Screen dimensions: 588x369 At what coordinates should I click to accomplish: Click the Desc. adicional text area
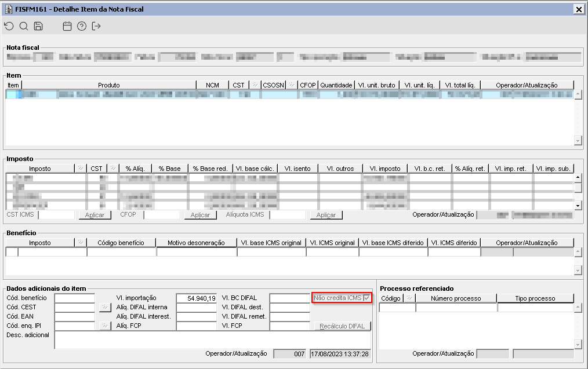pyautogui.click(x=213, y=340)
